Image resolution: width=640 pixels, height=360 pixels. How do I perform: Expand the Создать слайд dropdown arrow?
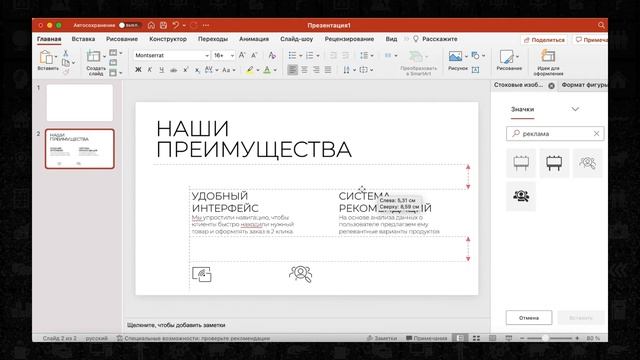point(104,57)
